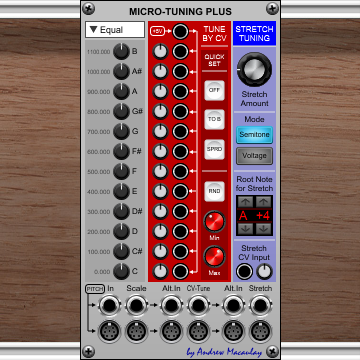The image size is (360, 360).
Task: Click the A# tuning knob
Action: pos(121,72)
